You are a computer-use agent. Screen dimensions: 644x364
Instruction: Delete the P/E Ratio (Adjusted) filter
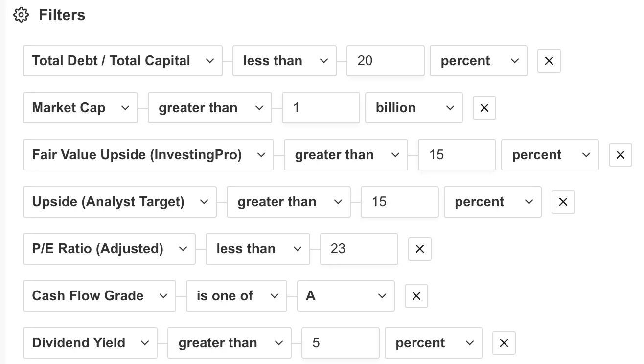(x=420, y=249)
